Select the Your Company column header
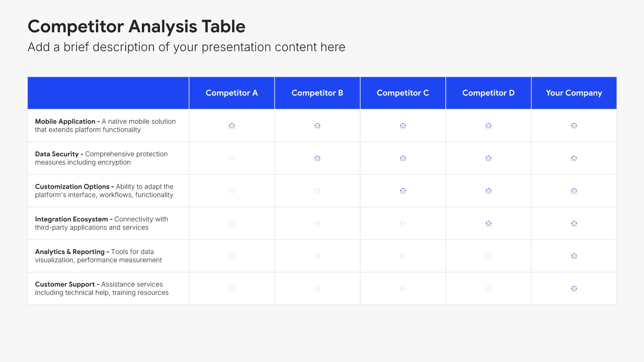 574,93
